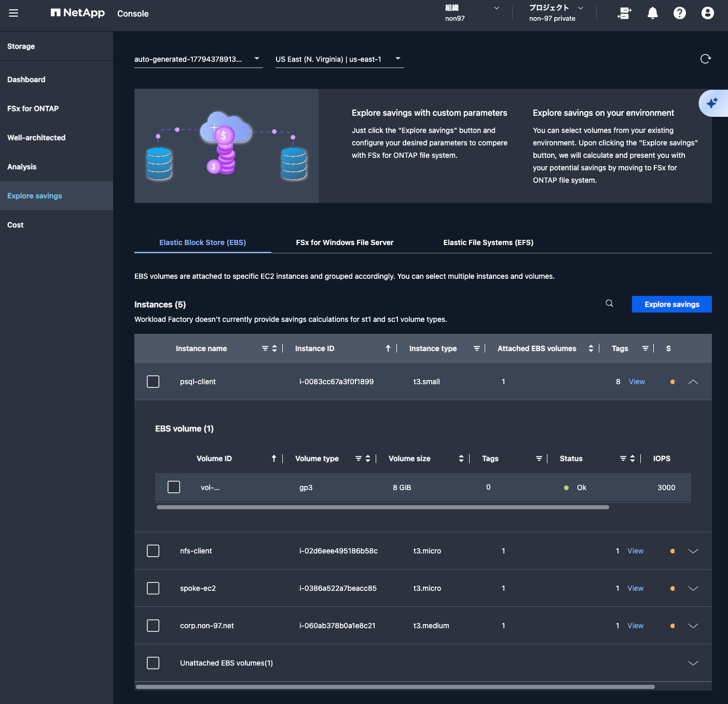Click the Storage heading in sidebar

21,46
